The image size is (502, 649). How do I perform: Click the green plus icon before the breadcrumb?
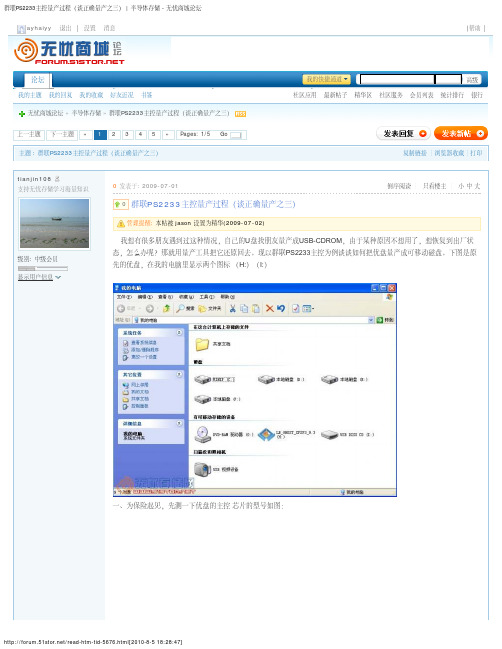tap(22, 114)
